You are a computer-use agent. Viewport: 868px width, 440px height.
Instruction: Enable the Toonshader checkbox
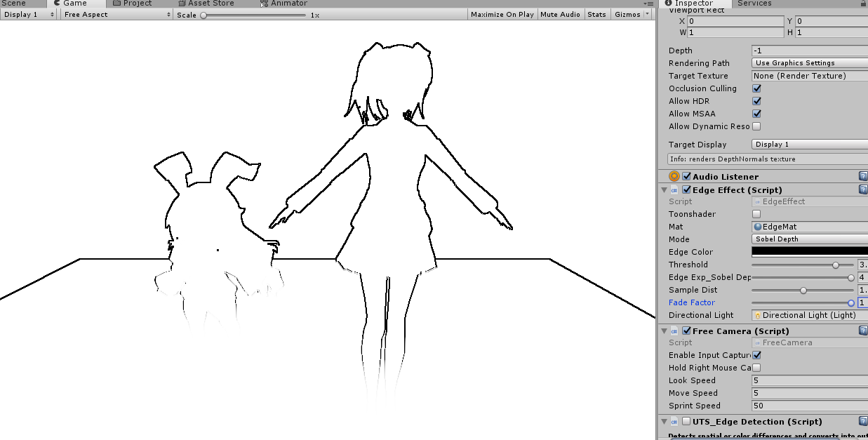pos(755,213)
